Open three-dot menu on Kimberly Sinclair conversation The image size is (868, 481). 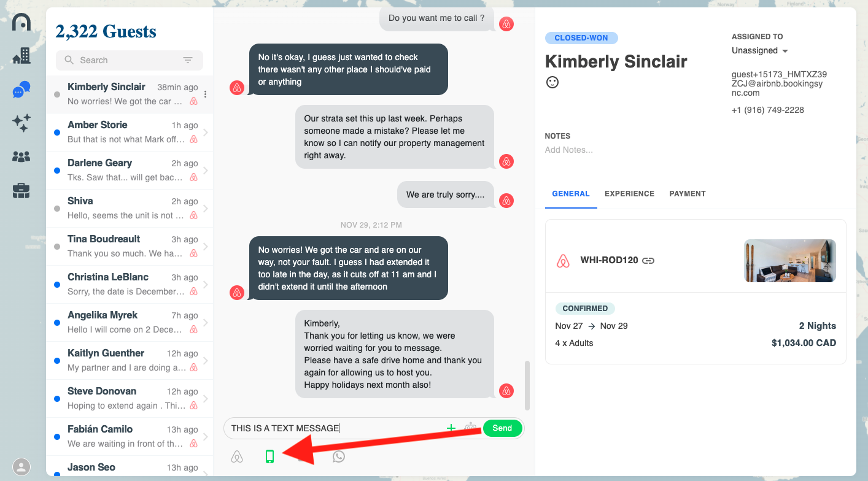click(x=206, y=94)
